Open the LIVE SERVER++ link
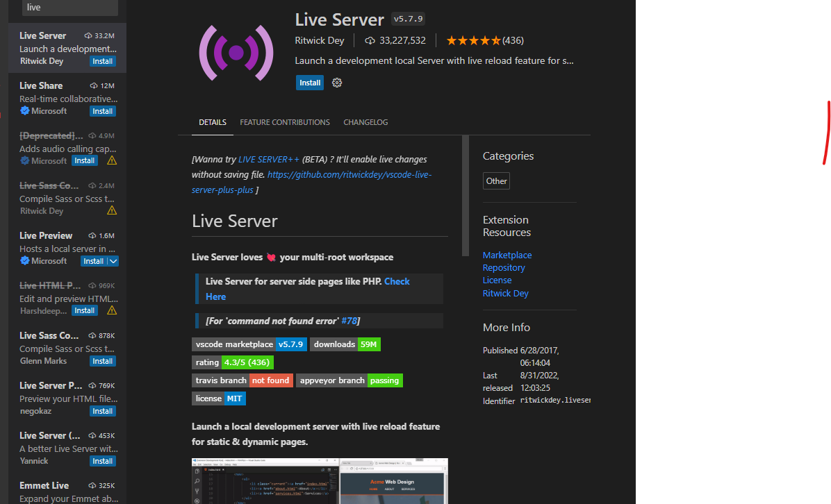The image size is (831, 504). 269,160
